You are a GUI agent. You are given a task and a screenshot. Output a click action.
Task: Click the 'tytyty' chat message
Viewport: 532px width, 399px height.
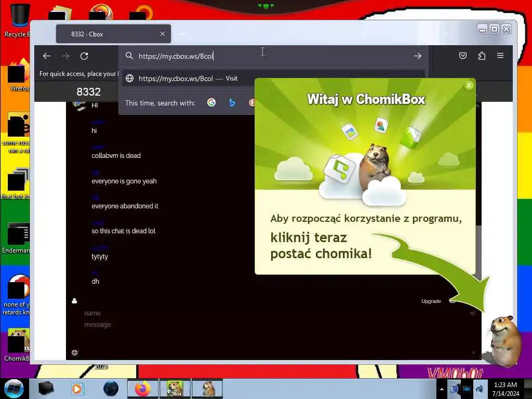(100, 257)
